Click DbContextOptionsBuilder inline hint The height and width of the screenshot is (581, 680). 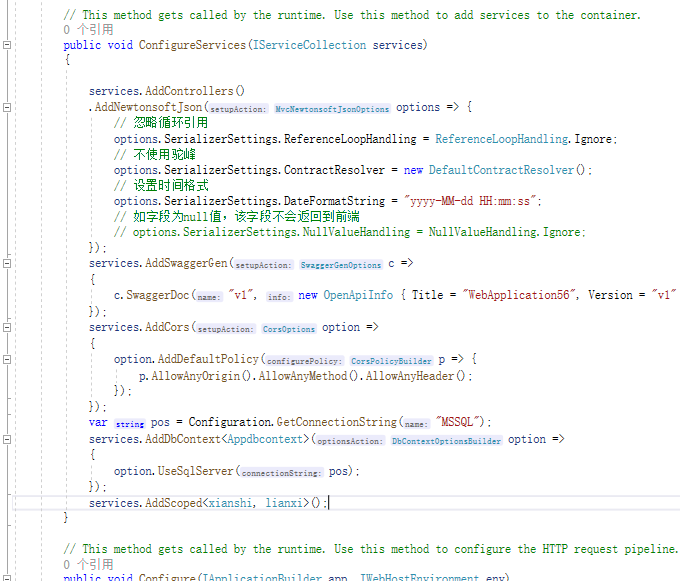coord(446,441)
